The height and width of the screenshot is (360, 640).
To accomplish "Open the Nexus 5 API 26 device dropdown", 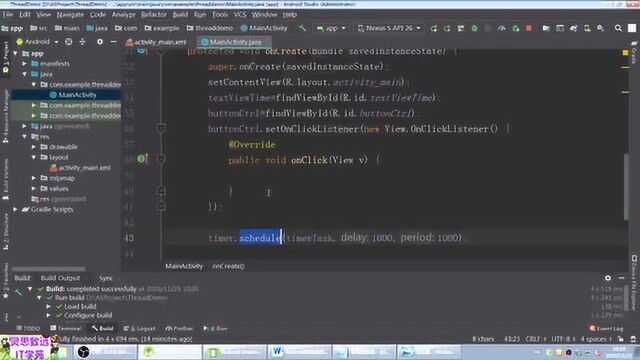I will 389,28.
